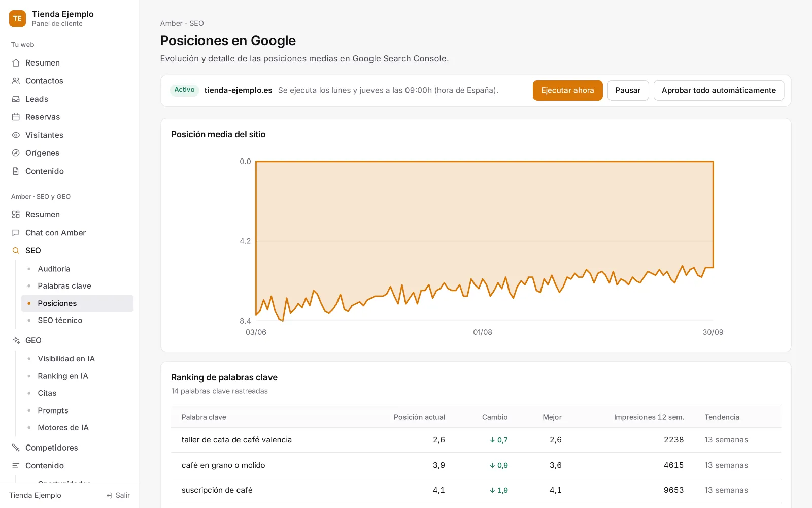Click the Salir logout icon

coord(109,496)
